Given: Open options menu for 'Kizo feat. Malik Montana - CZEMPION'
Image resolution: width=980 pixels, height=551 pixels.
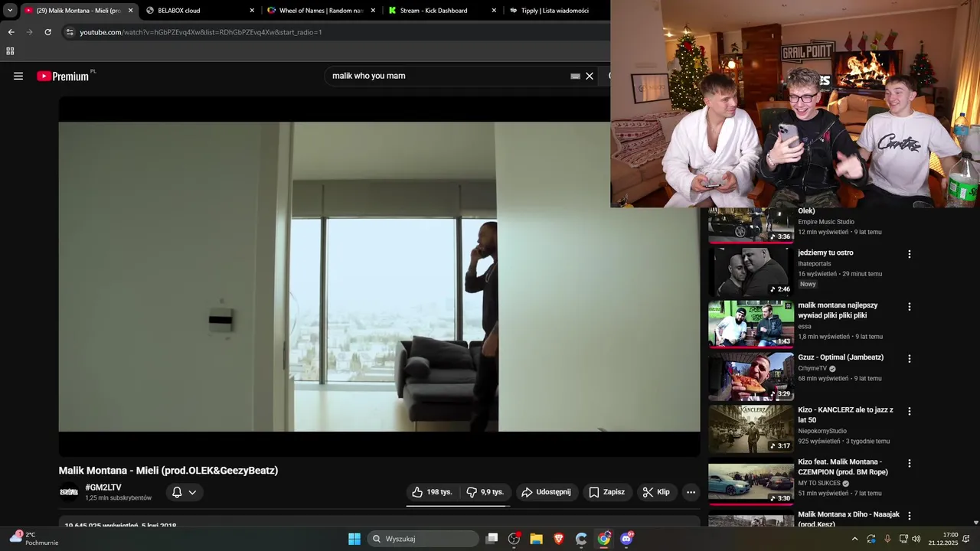Looking at the screenshot, I should click(910, 463).
